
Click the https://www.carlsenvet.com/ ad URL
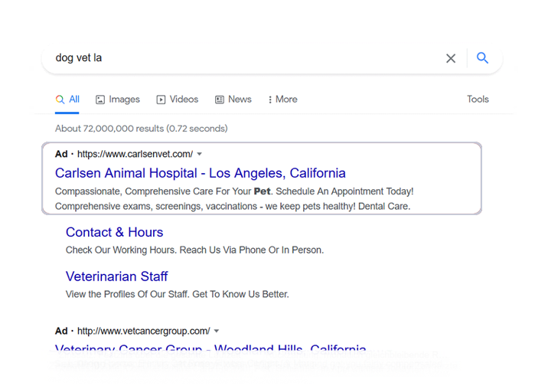135,154
